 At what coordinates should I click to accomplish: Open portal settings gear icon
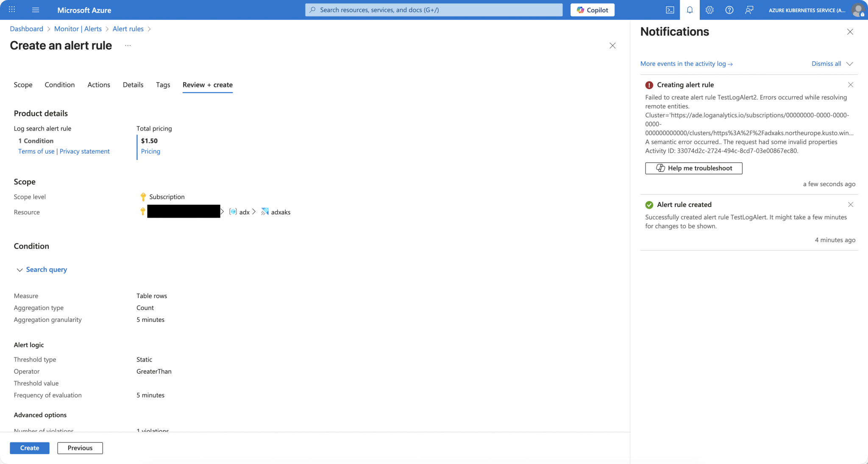pyautogui.click(x=709, y=10)
